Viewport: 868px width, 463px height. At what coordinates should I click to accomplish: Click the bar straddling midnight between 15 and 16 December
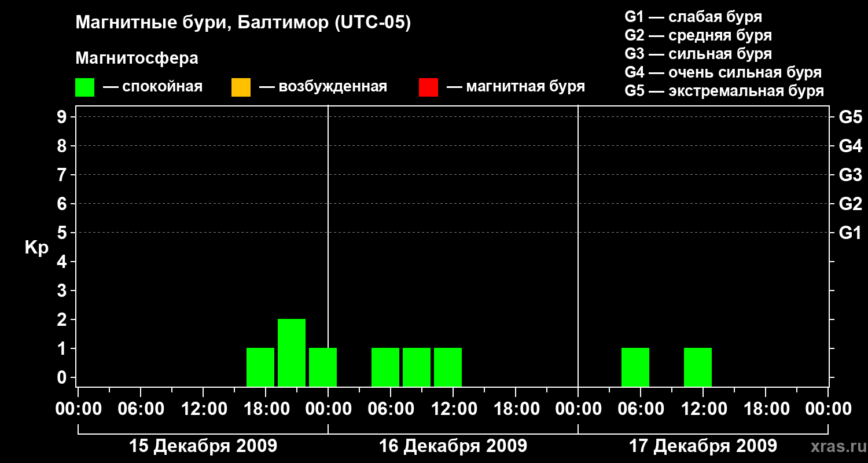tap(323, 367)
